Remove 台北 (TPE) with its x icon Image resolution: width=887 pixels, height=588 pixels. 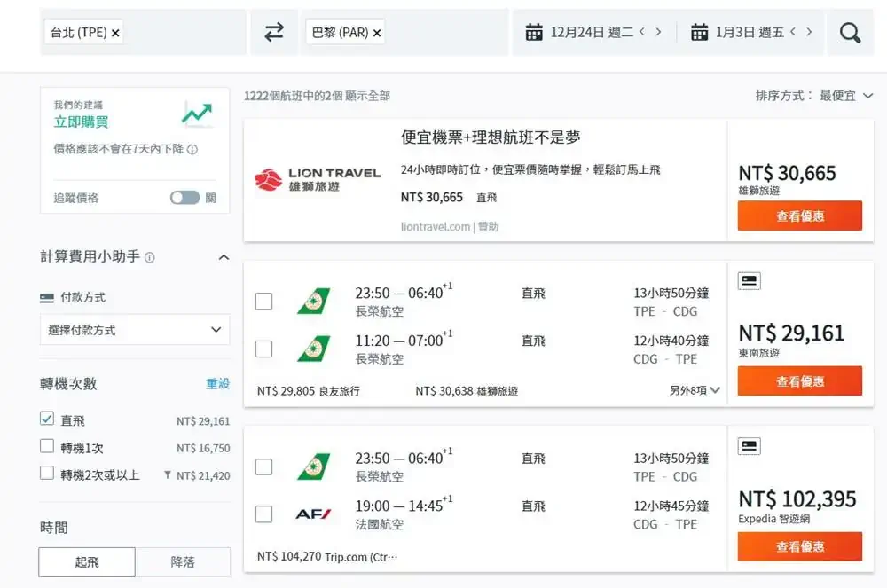point(115,34)
